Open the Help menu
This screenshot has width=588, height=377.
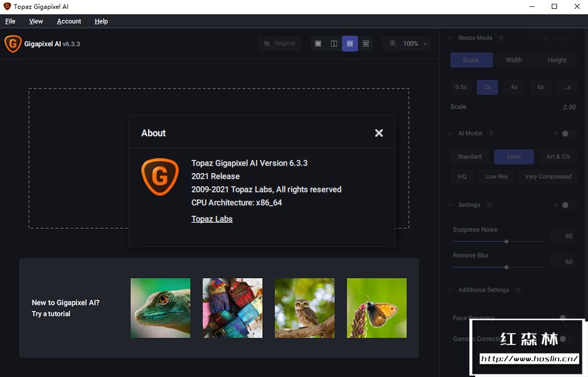coord(101,21)
